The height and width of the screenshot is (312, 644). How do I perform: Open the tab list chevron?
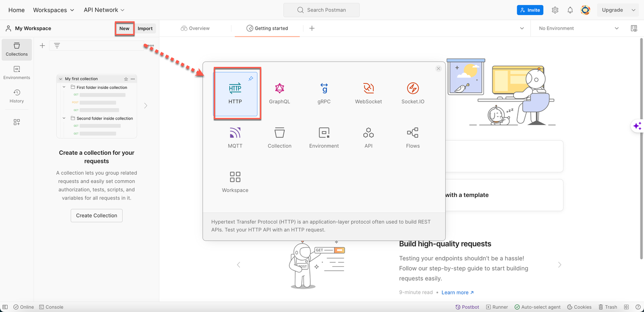click(x=522, y=29)
